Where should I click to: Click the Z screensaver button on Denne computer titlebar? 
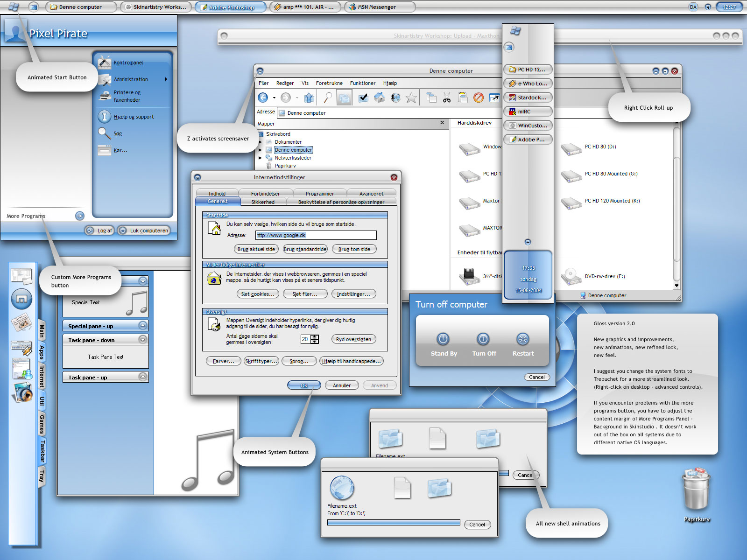point(260,71)
